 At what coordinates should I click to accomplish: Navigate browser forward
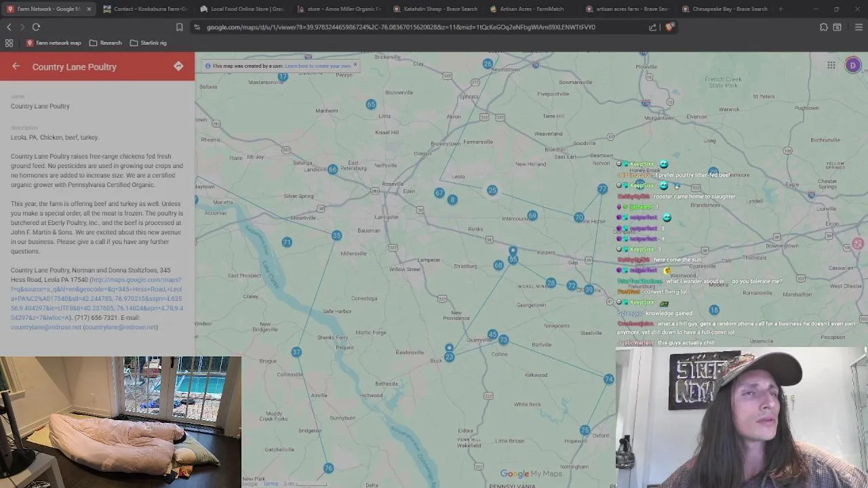coord(22,27)
